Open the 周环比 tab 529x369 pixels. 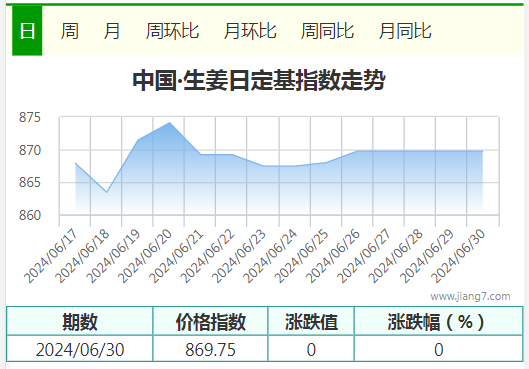tap(172, 31)
